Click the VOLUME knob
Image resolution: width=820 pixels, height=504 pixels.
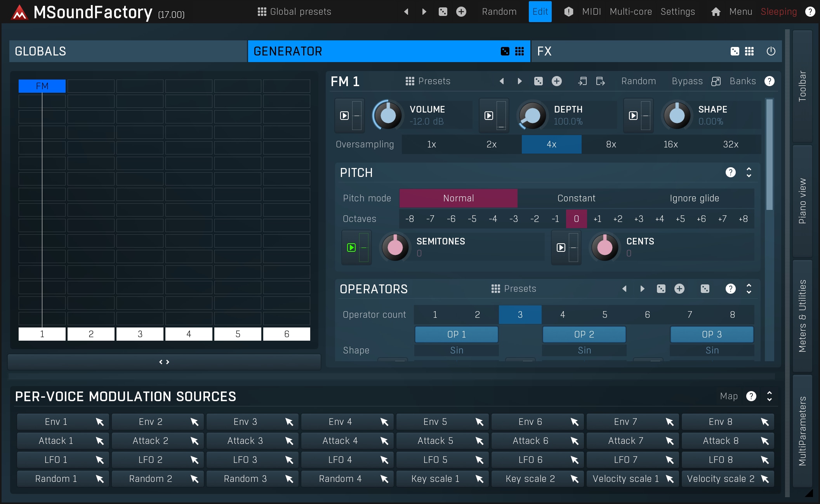(x=388, y=116)
